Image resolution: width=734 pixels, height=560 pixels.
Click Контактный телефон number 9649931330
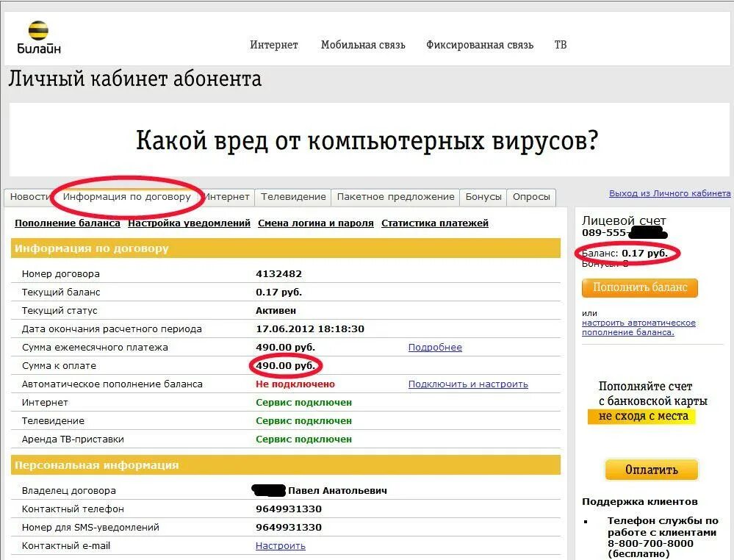(x=289, y=509)
